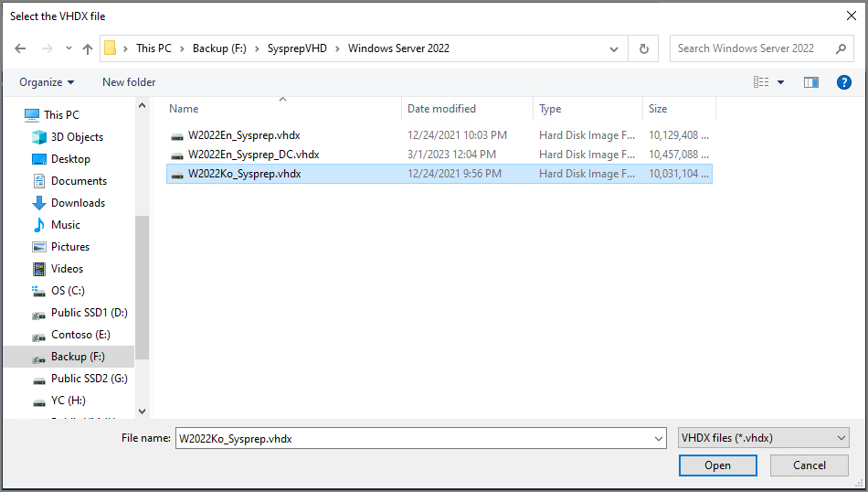Go back using the Back arrow
This screenshot has width=868, height=492.
20,48
